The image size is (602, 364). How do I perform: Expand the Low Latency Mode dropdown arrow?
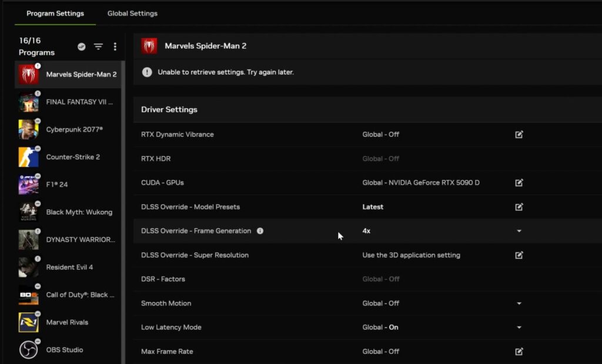[x=519, y=328]
